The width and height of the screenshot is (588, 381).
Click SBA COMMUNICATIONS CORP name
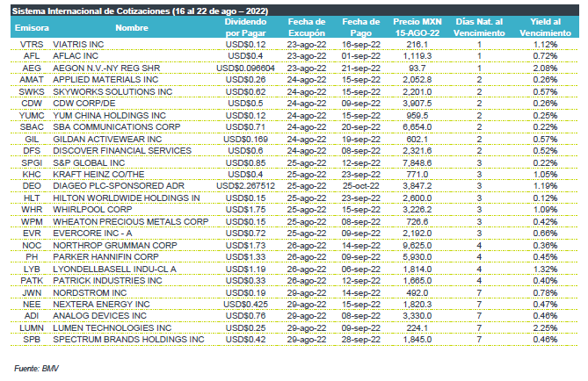pyautogui.click(x=117, y=127)
